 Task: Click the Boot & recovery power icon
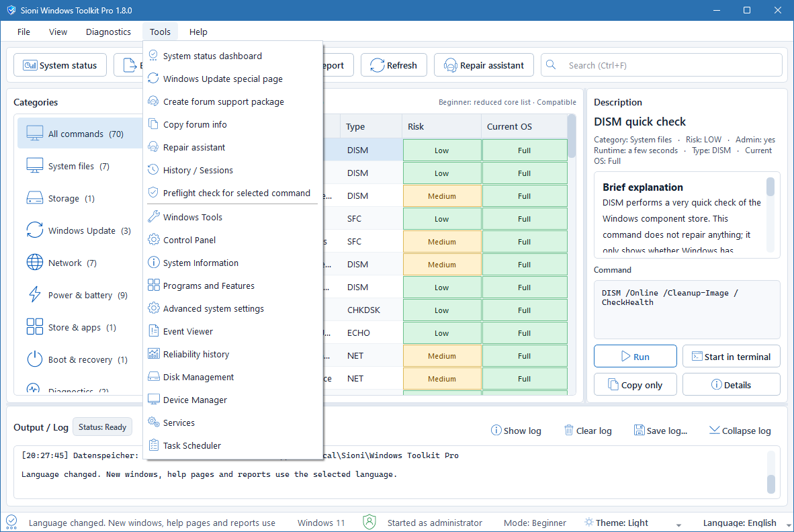tap(34, 359)
